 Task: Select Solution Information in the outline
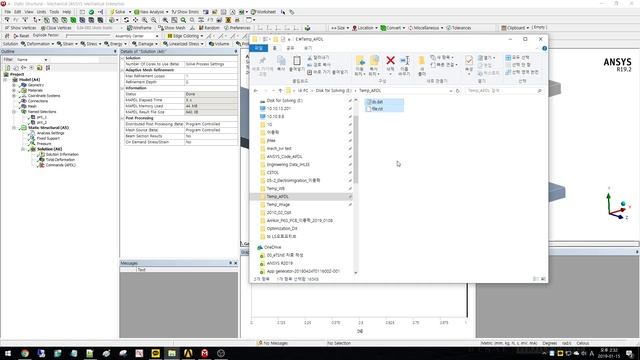(x=62, y=154)
